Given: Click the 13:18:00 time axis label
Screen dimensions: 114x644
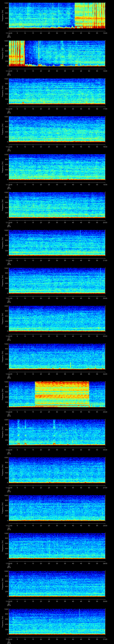Looking at the screenshot, I should click(9, 184).
